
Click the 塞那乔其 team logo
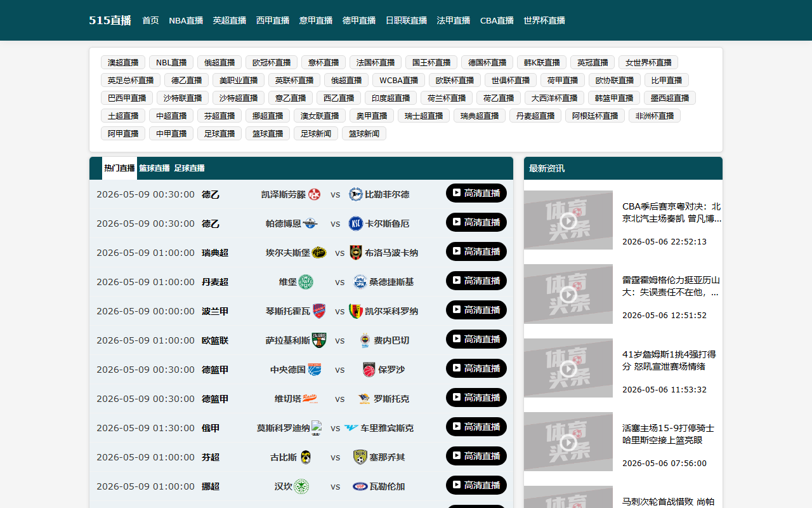360,457
